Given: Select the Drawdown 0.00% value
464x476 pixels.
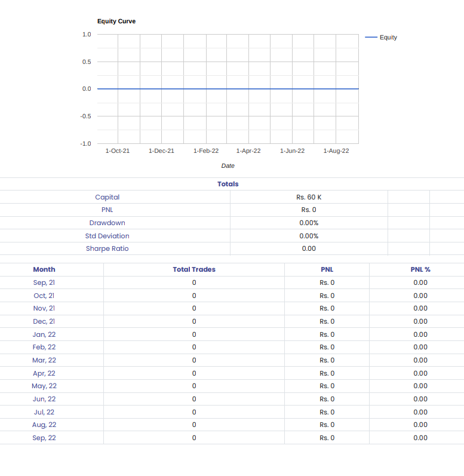Looking at the screenshot, I should coord(309,223).
